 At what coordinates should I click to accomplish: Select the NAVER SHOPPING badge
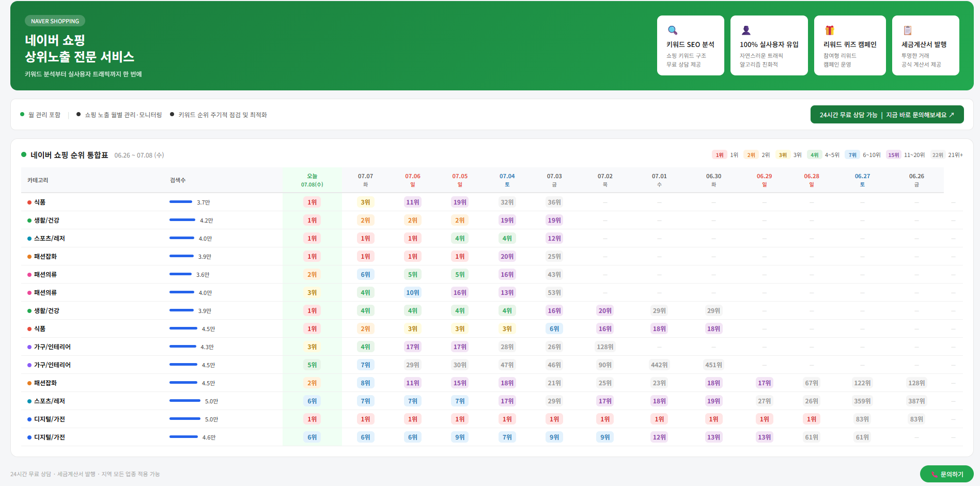tap(55, 21)
